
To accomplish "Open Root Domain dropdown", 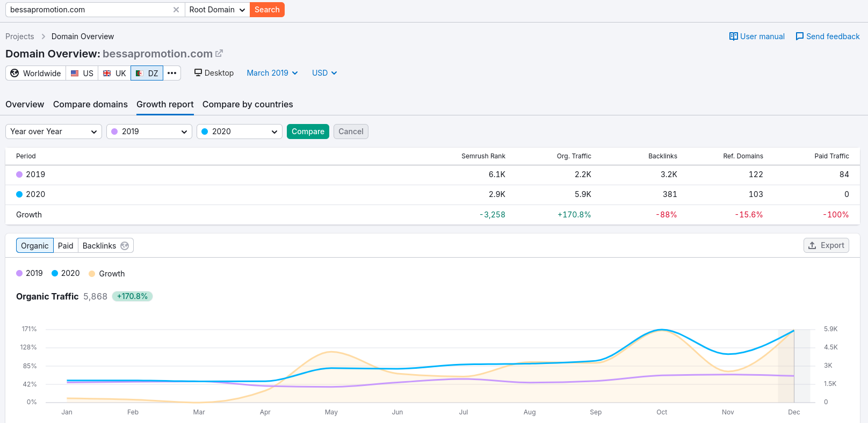I will [218, 10].
